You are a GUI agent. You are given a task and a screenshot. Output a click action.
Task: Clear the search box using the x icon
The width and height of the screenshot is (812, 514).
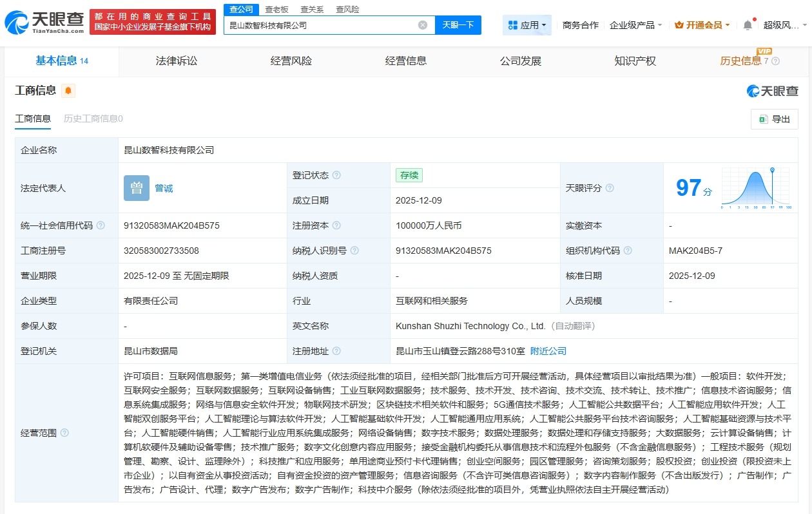coord(422,24)
